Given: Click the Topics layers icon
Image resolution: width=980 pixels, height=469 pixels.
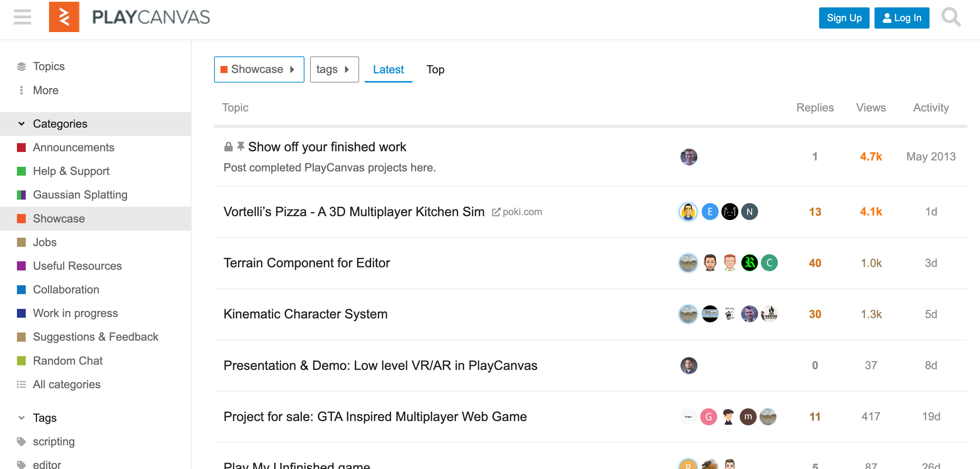Looking at the screenshot, I should coord(21,67).
